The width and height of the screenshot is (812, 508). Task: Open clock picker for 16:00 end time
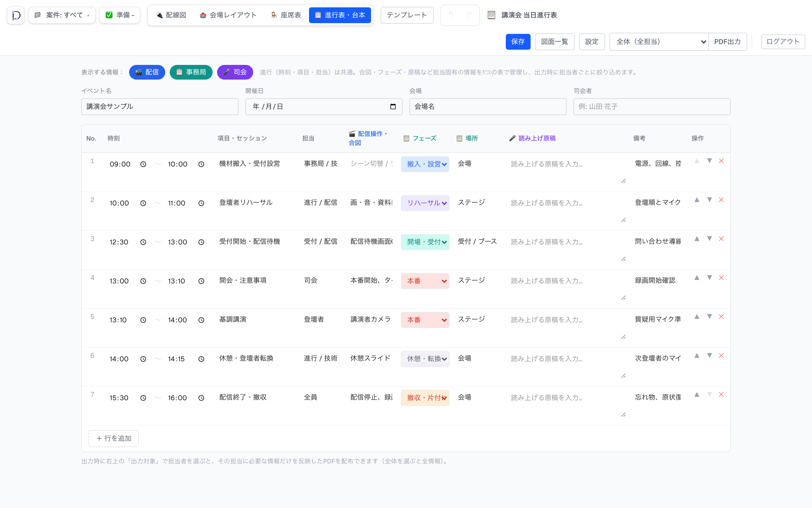(x=201, y=398)
